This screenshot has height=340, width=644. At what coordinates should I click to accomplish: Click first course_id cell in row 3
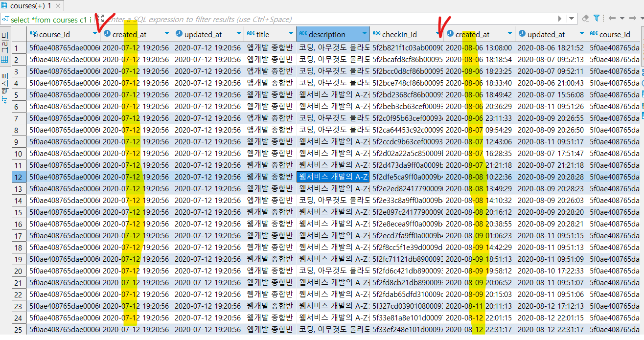(64, 71)
